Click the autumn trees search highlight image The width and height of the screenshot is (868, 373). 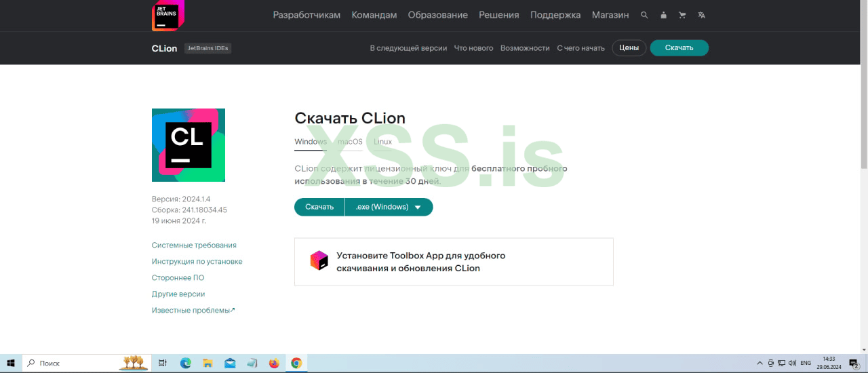pyautogui.click(x=134, y=363)
